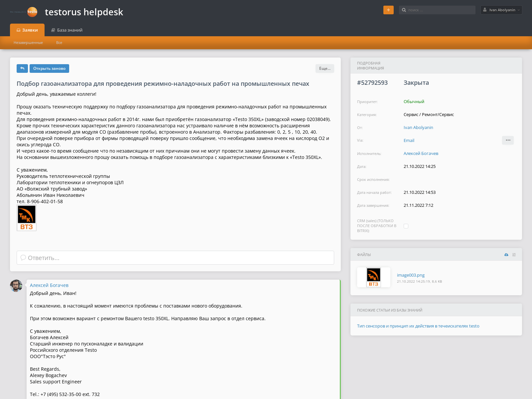Focus the search input field
The width and height of the screenshot is (532, 399).
pos(437,10)
